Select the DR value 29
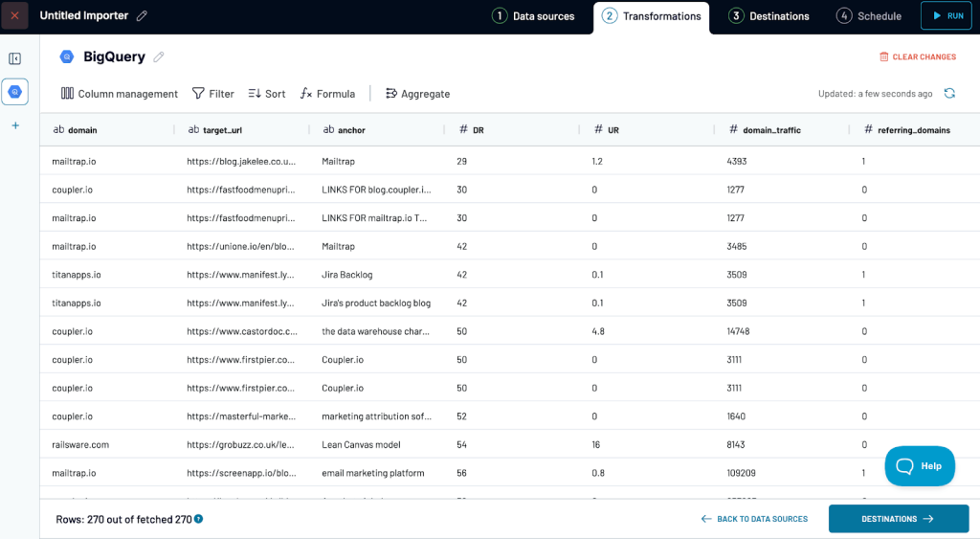The image size is (980, 539). (462, 162)
